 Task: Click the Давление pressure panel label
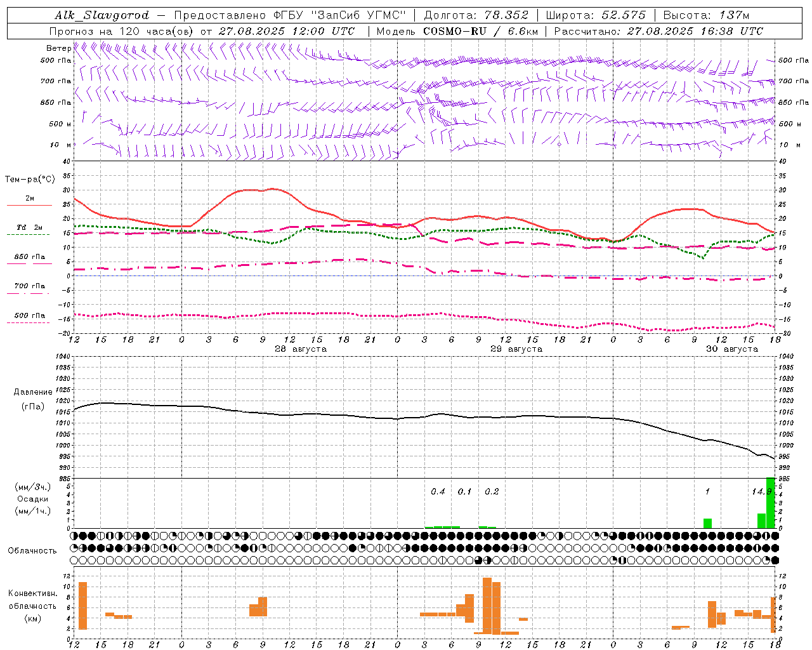click(x=33, y=392)
